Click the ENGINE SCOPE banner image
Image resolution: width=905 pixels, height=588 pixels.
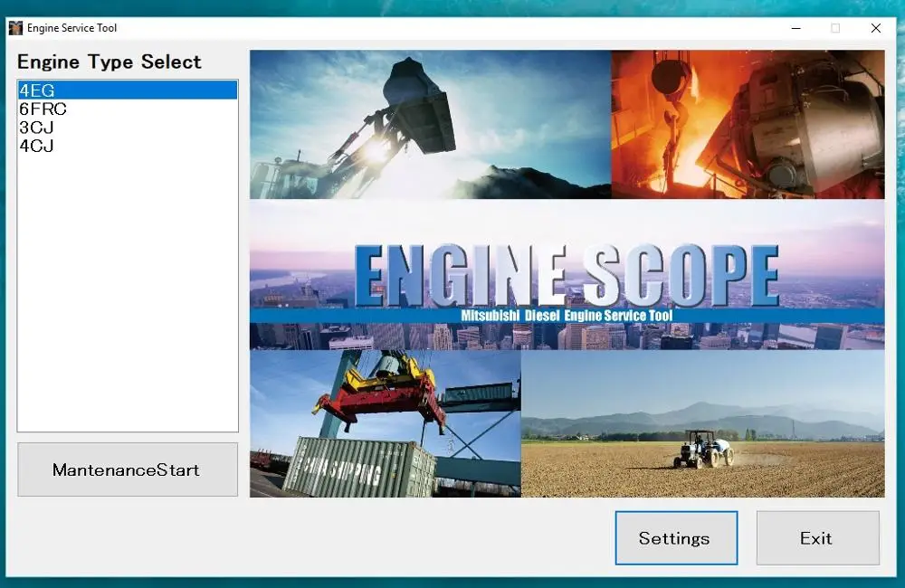pyautogui.click(x=567, y=273)
